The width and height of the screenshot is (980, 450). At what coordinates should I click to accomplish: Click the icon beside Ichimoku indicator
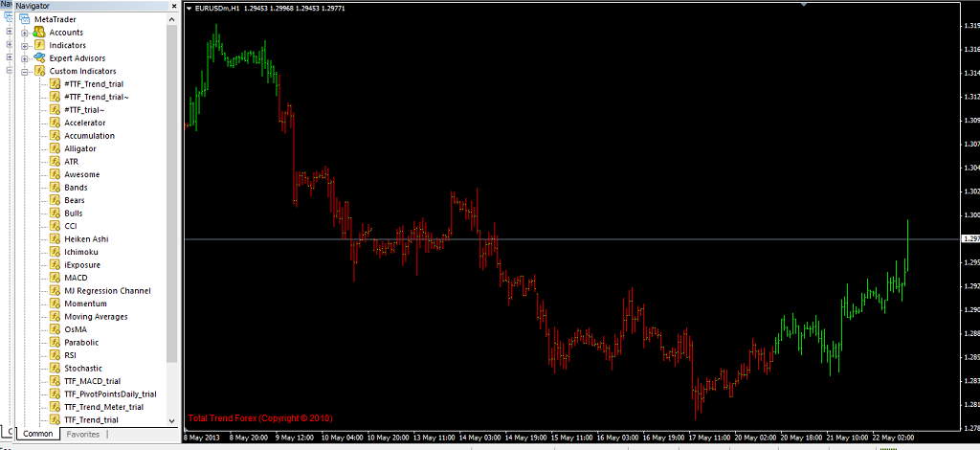[x=55, y=252]
